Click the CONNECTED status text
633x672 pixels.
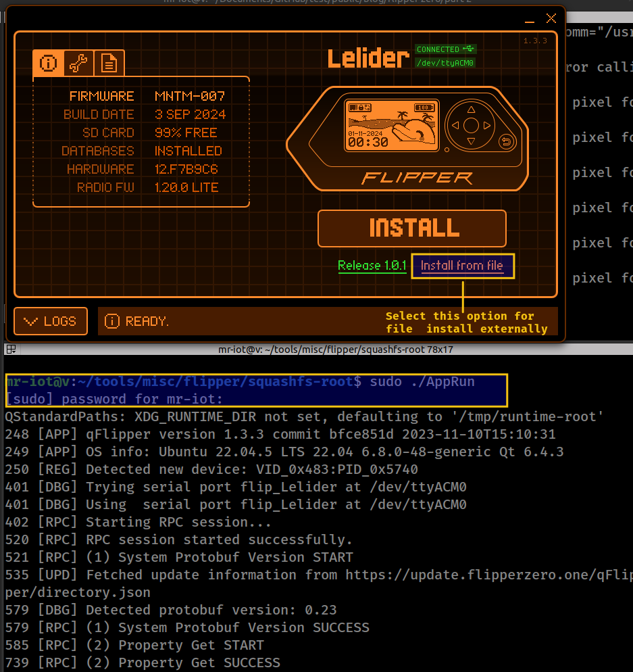(x=438, y=49)
